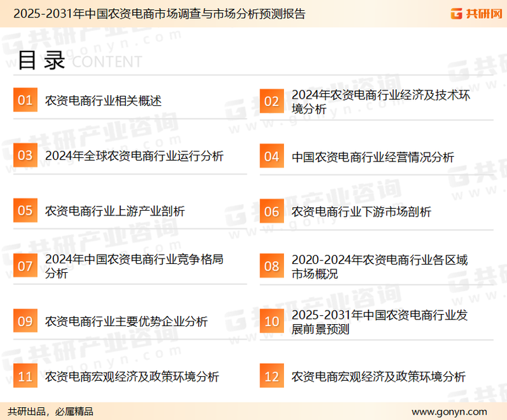The height and width of the screenshot is (420, 507).
Task: Select the orange 04 number badge
Action: click(x=272, y=156)
